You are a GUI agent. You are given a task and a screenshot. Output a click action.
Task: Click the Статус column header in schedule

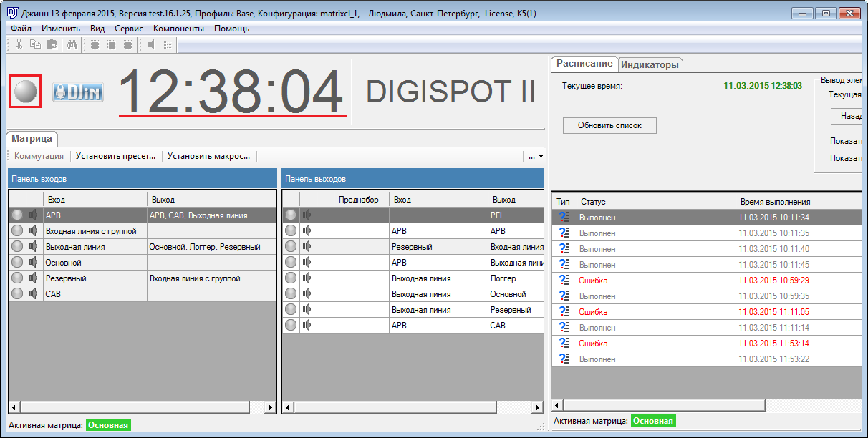(656, 202)
